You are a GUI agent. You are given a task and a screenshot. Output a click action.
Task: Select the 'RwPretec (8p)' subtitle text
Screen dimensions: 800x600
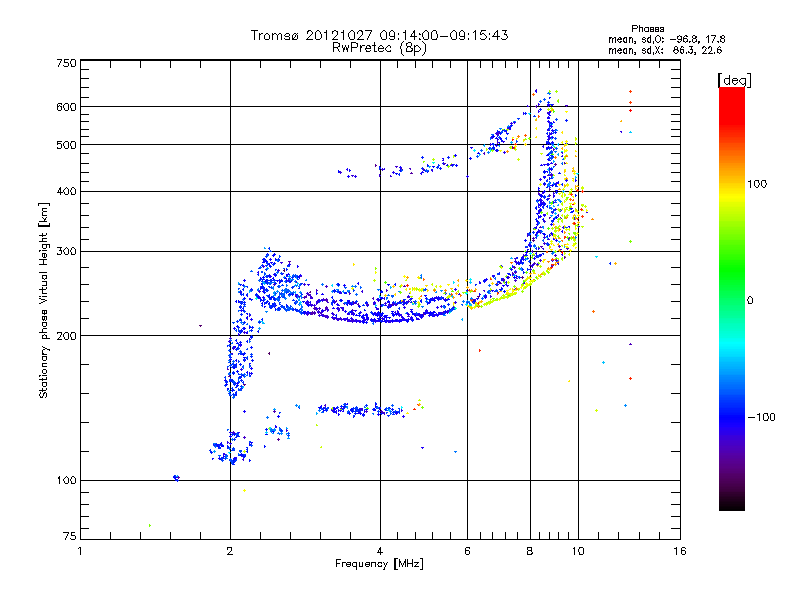[379, 48]
